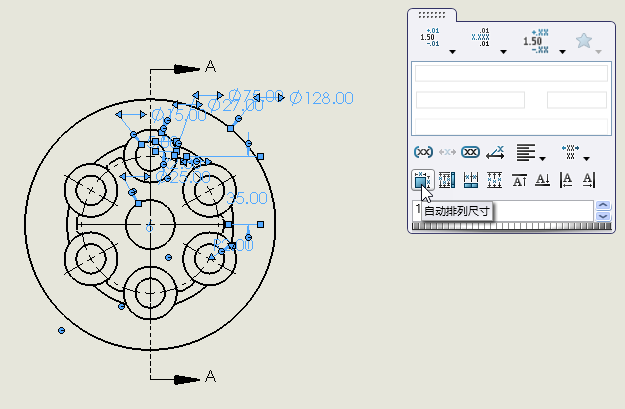Click the lower section label A
Screen dimensions: 625x409
[210, 376]
